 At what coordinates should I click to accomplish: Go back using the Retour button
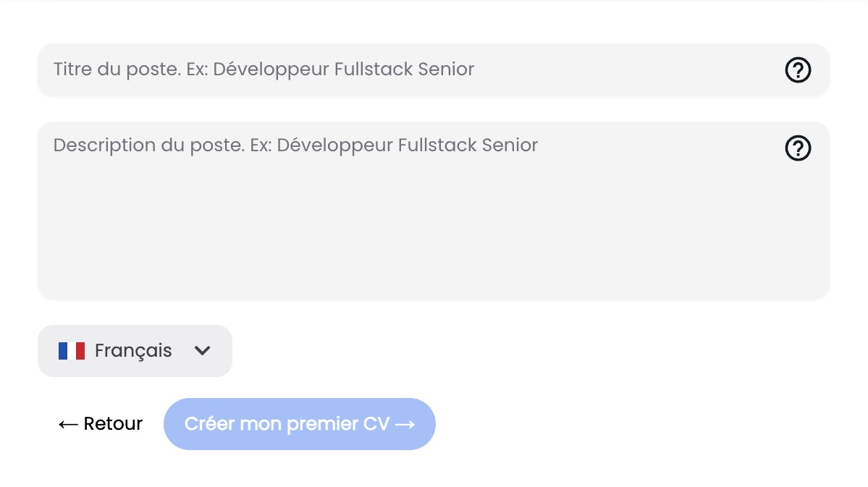click(x=101, y=424)
